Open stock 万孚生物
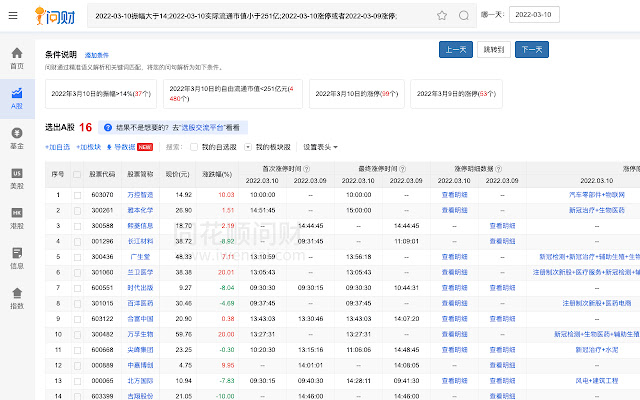The width and height of the screenshot is (640, 400). [140, 335]
